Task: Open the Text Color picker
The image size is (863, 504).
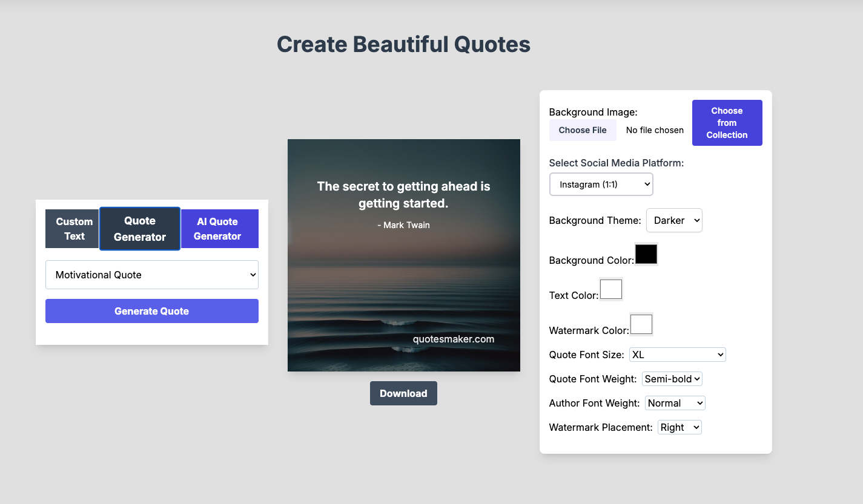Action: 611,289
